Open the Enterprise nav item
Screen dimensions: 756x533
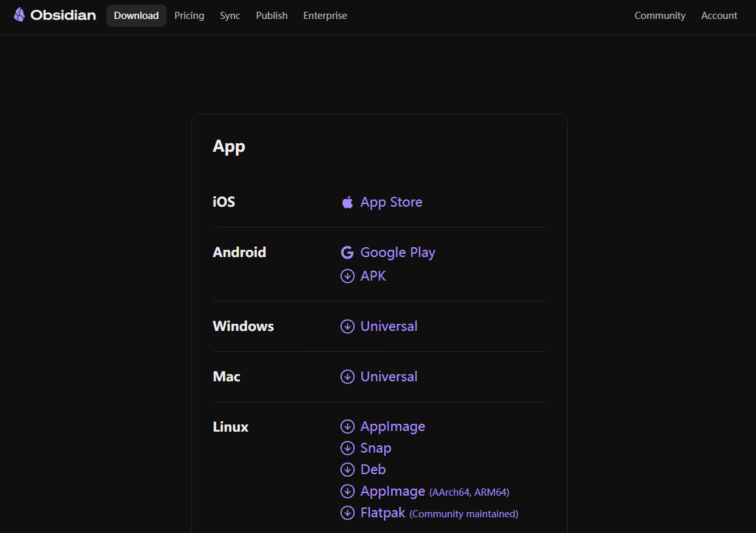point(325,16)
